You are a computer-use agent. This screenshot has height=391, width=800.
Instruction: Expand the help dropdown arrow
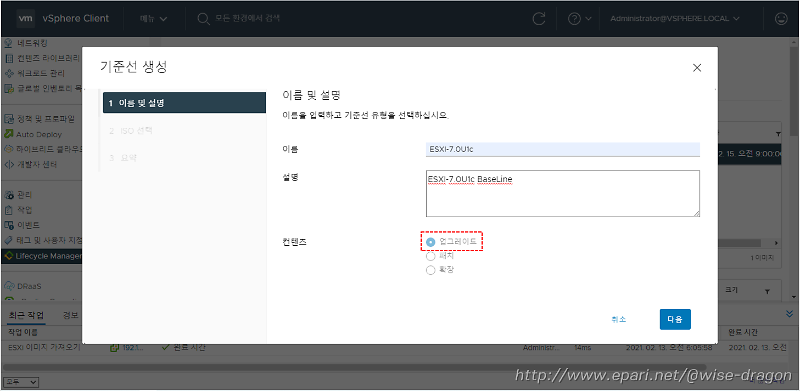588,19
